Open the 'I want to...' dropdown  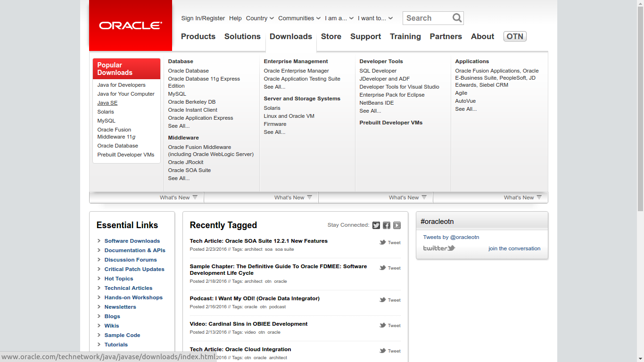[x=375, y=18]
